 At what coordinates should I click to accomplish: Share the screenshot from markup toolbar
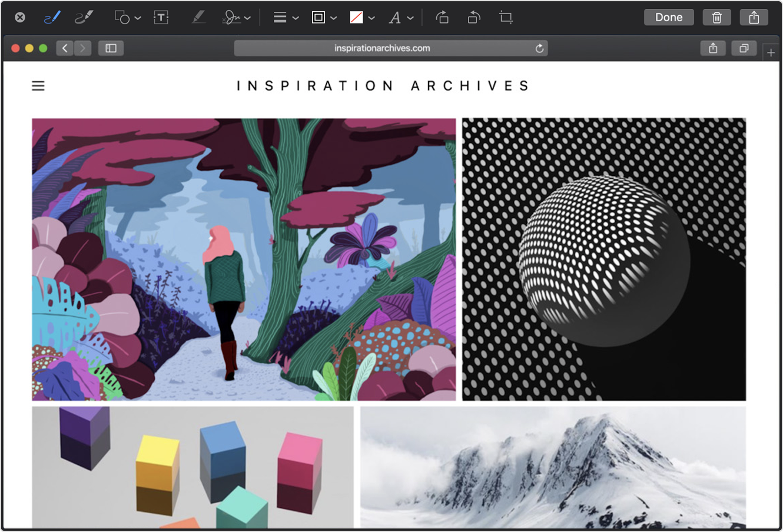[754, 18]
